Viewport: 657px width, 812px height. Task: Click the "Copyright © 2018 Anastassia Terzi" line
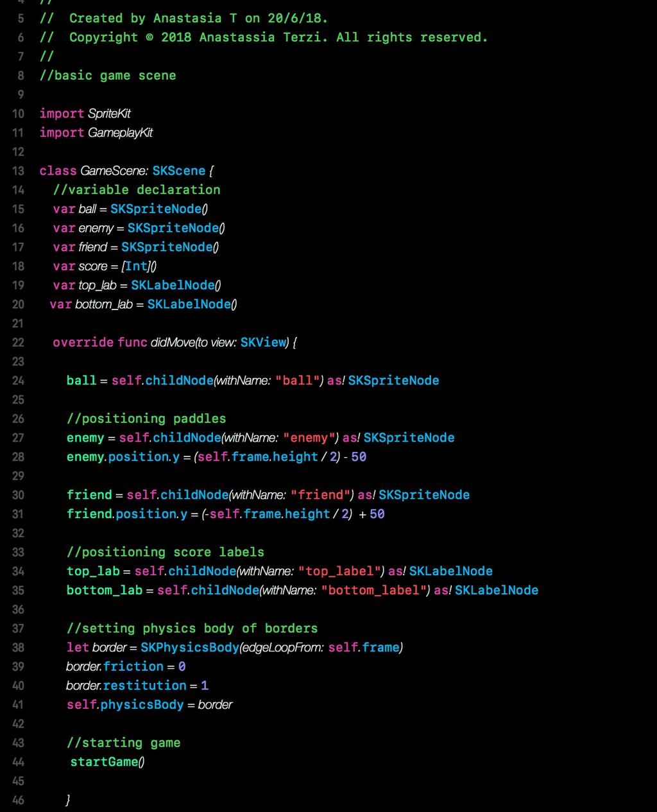[264, 37]
